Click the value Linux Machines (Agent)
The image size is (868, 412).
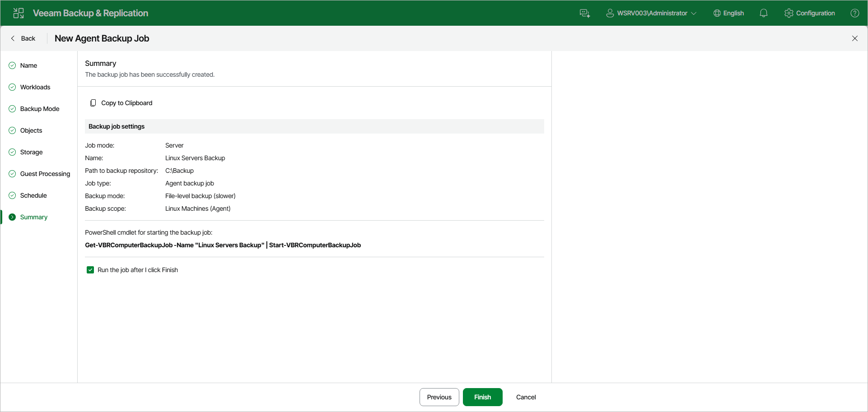pyautogui.click(x=198, y=208)
